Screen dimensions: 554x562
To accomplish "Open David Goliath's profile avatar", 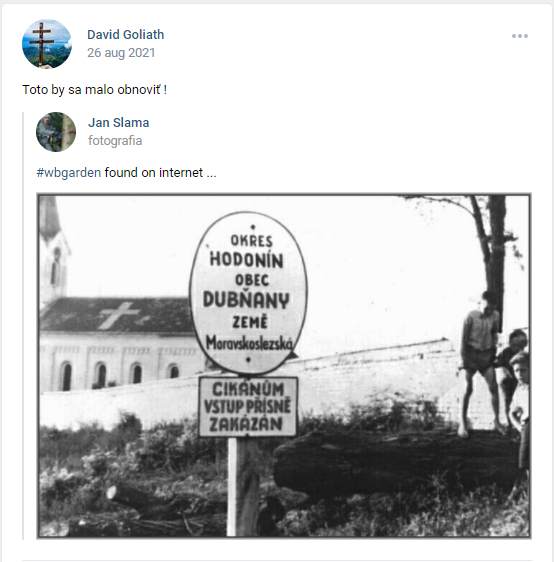I will pos(47,44).
